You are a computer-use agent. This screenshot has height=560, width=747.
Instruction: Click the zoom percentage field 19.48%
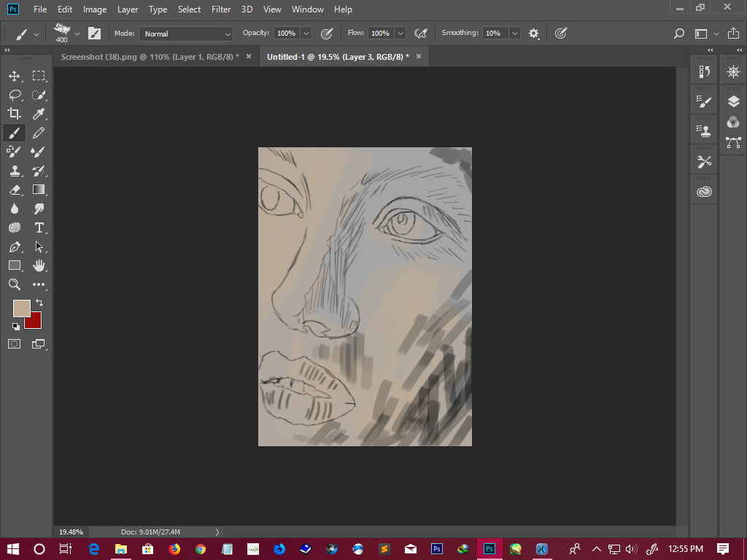pyautogui.click(x=71, y=532)
